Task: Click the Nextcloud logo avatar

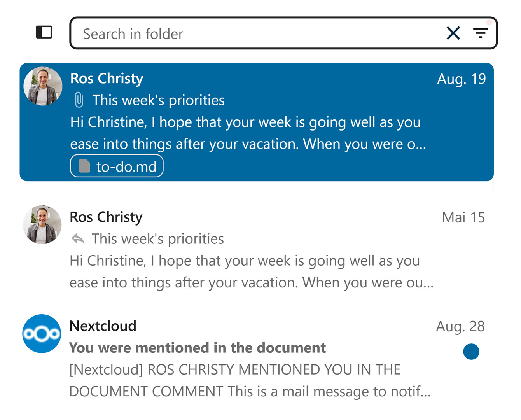Action: coord(42,334)
